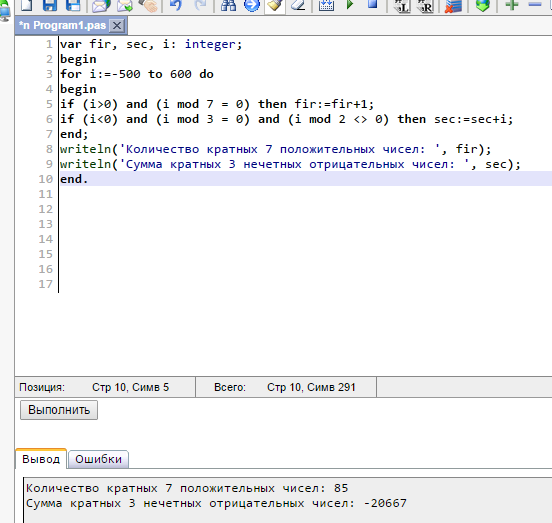This screenshot has height=523, width=552.
Task: Select the Program1.pas tab
Action: click(63, 25)
